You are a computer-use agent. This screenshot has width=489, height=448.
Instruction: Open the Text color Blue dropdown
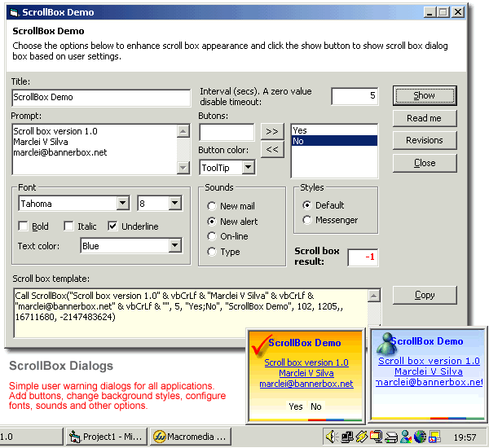174,245
